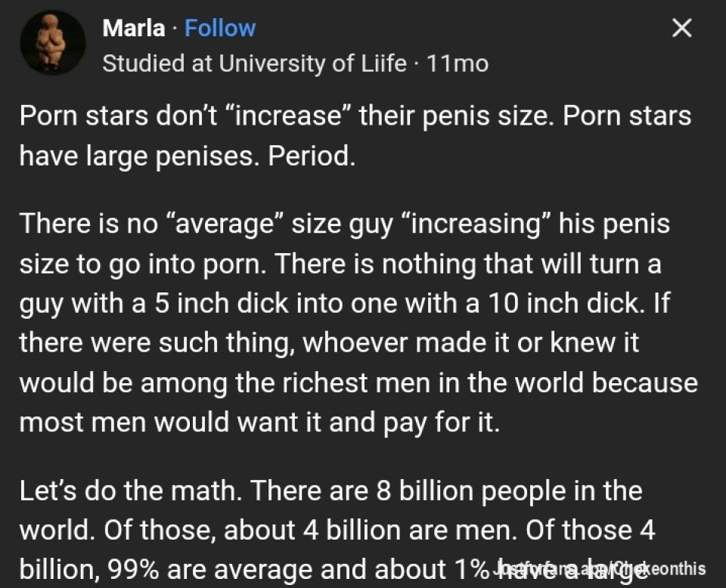Open Marla's profile via her name

tap(133, 29)
